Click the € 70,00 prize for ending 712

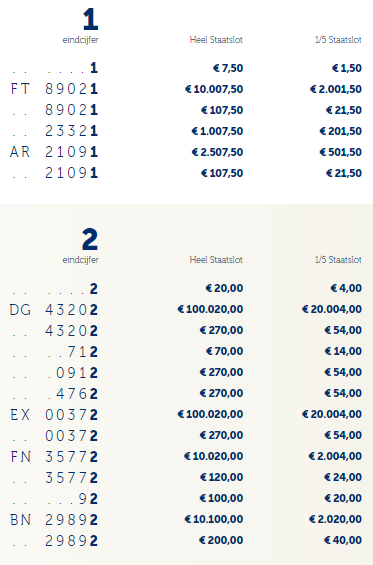pyautogui.click(x=225, y=351)
